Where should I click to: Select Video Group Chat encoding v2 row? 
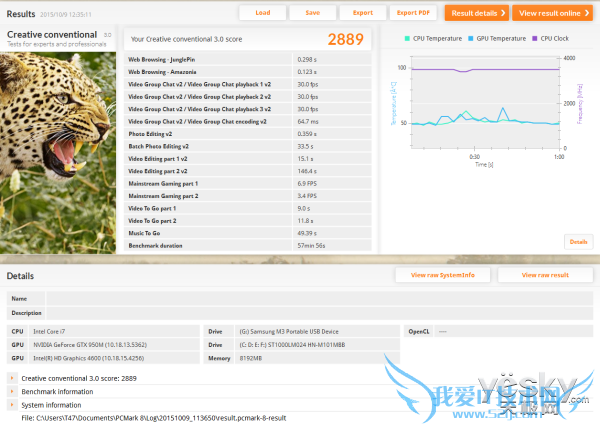pyautogui.click(x=248, y=121)
